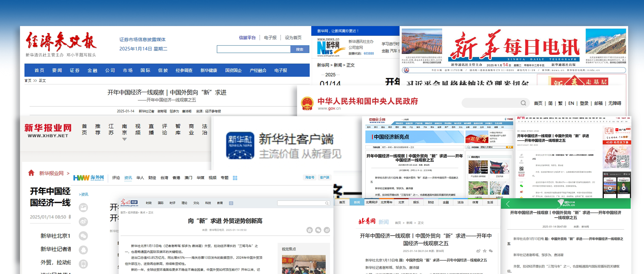The height and width of the screenshot is (274, 644).
Task: Open 专题 tab on 海外网
Action: pos(224,178)
